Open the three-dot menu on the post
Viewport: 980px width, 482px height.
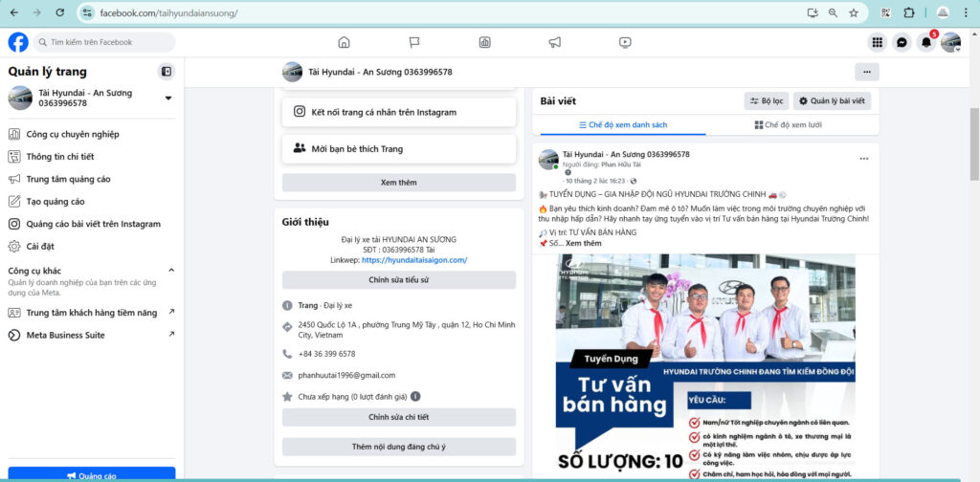tap(863, 159)
